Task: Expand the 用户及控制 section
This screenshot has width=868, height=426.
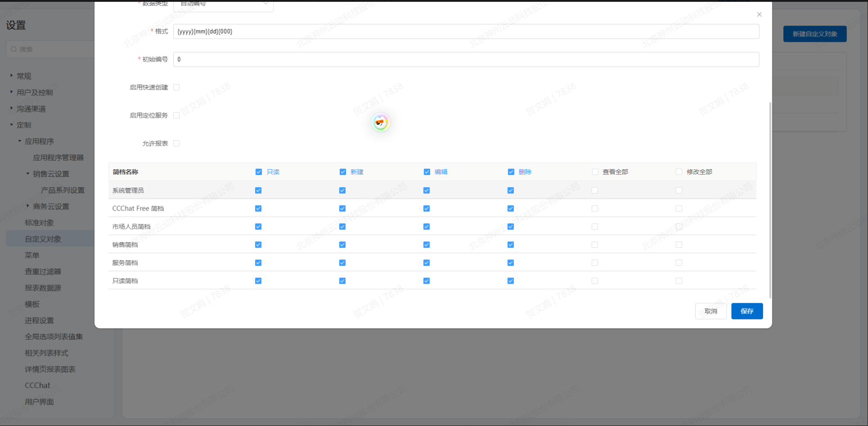Action: [12, 92]
